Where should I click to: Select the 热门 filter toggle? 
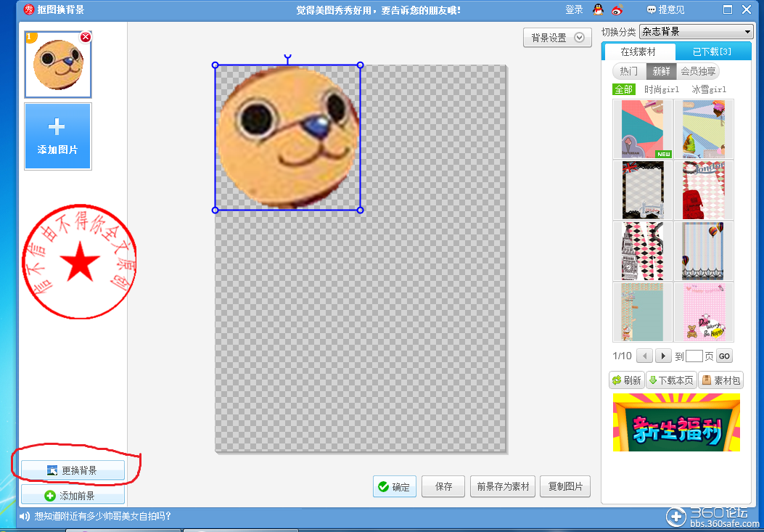pos(629,71)
